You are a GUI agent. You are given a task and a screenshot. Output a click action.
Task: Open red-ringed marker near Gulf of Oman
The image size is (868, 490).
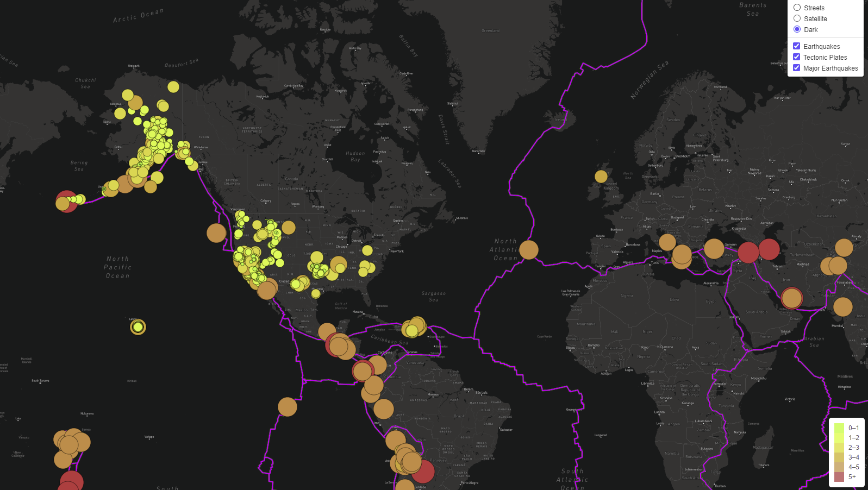tap(792, 298)
